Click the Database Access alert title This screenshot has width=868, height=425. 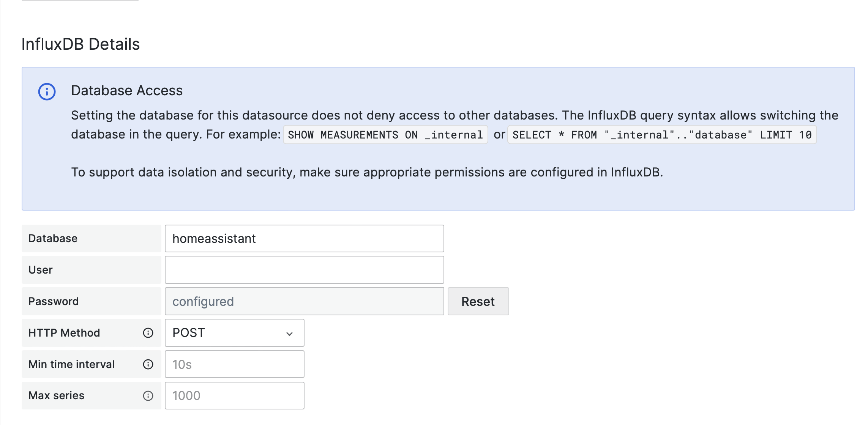[127, 91]
